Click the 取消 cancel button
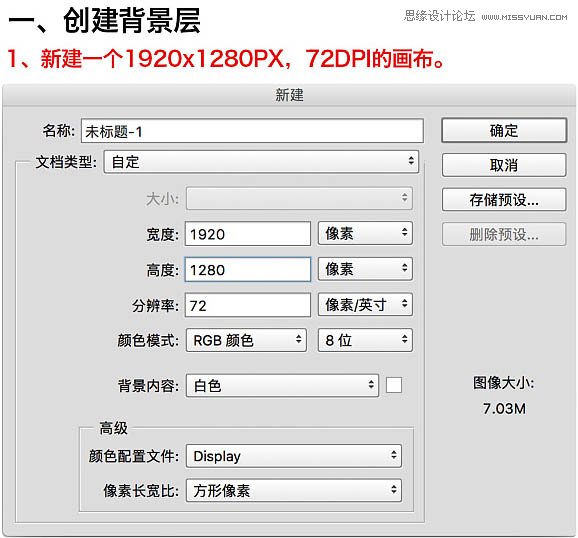Screen dimensions: 578x538 (x=504, y=165)
